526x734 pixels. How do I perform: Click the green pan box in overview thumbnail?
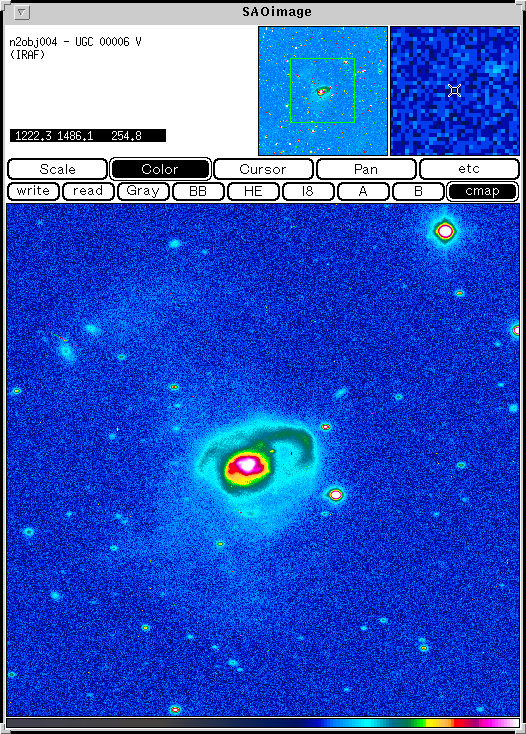click(x=322, y=90)
